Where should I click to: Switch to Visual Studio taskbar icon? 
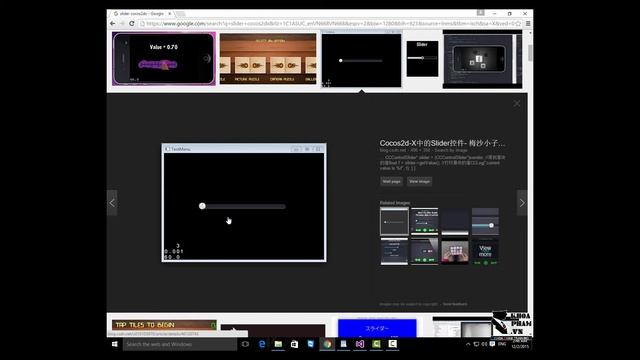click(x=360, y=344)
